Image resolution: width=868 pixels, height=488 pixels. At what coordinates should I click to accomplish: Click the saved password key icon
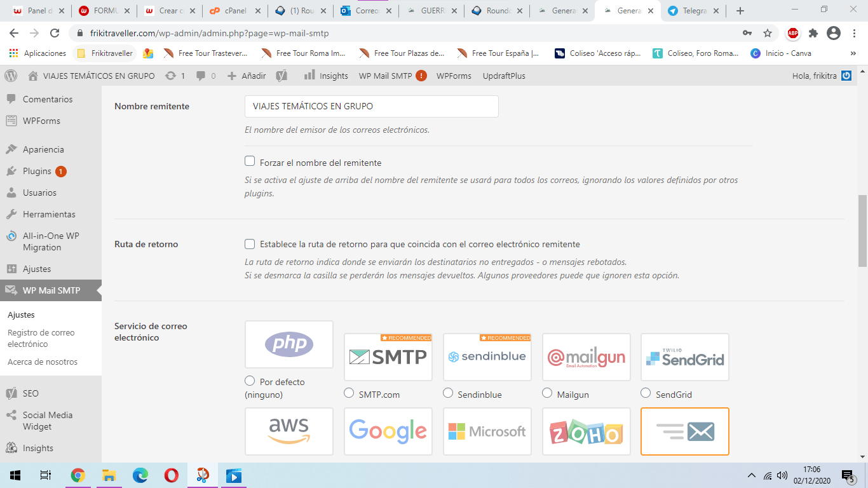coord(747,33)
